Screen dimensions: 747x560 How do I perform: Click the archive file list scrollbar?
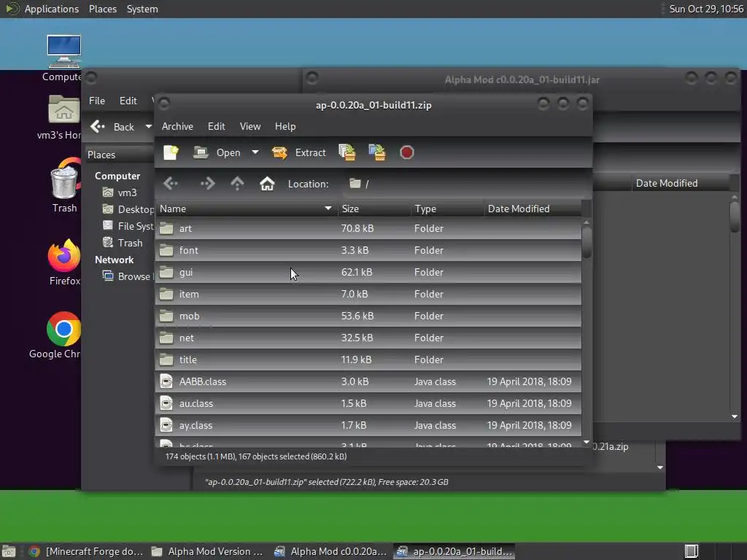[587, 243]
